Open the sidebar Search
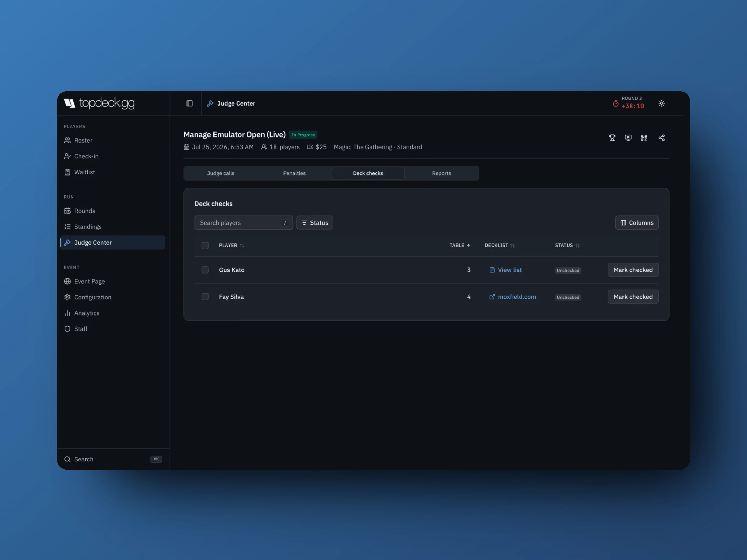 point(113,459)
